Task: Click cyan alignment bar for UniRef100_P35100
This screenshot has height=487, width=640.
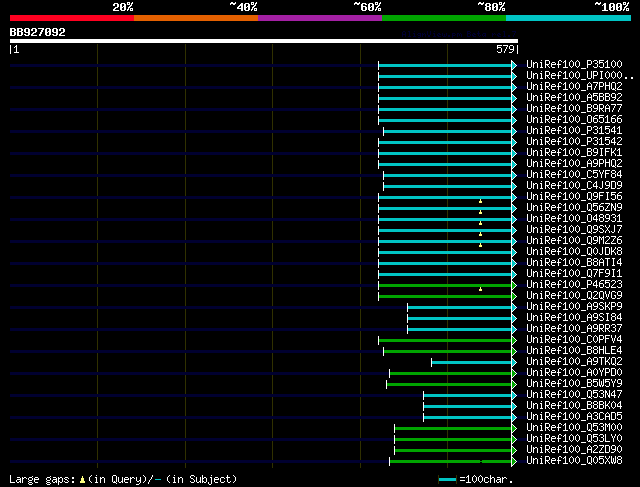Action: tap(445, 65)
